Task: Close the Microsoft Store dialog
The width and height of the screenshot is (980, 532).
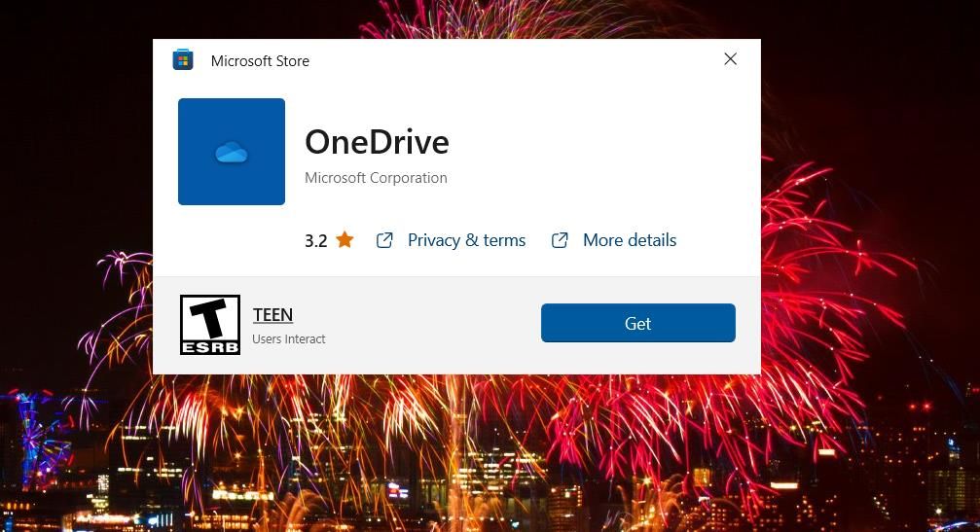Action: tap(730, 59)
